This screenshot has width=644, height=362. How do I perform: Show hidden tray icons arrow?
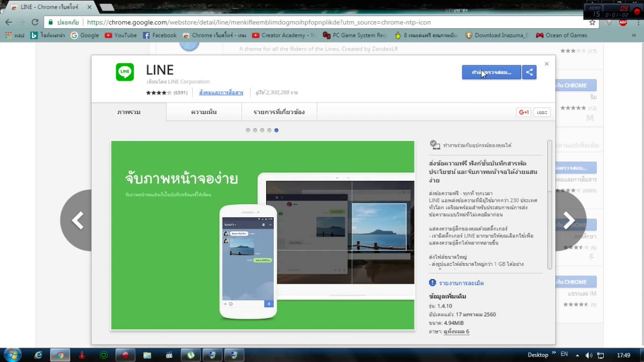(x=577, y=355)
